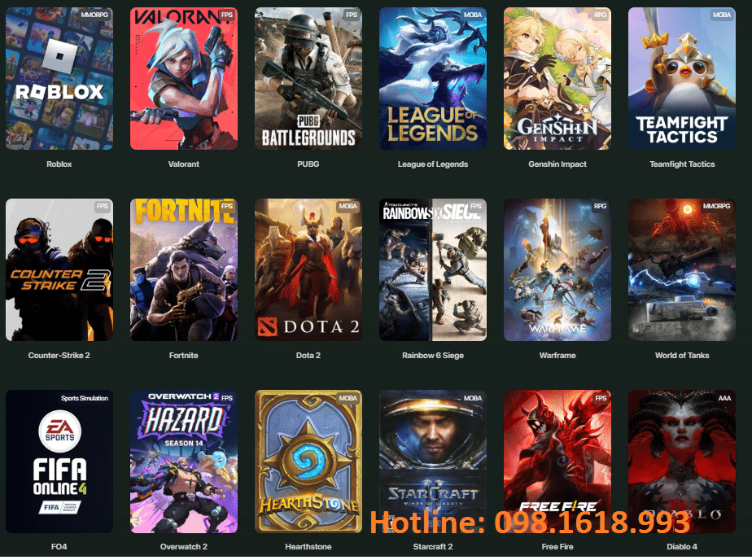Screen dimensions: 752x560
Task: Click the Fortnite title label
Action: click(x=184, y=355)
